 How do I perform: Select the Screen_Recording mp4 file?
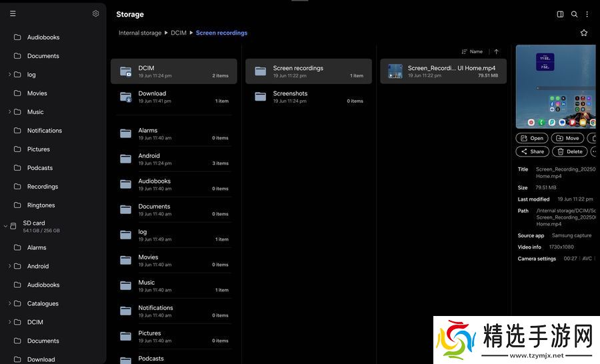443,71
